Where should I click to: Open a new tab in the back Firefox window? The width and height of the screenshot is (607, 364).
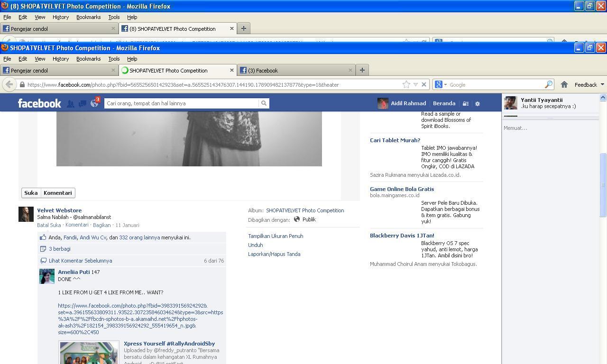(x=243, y=28)
